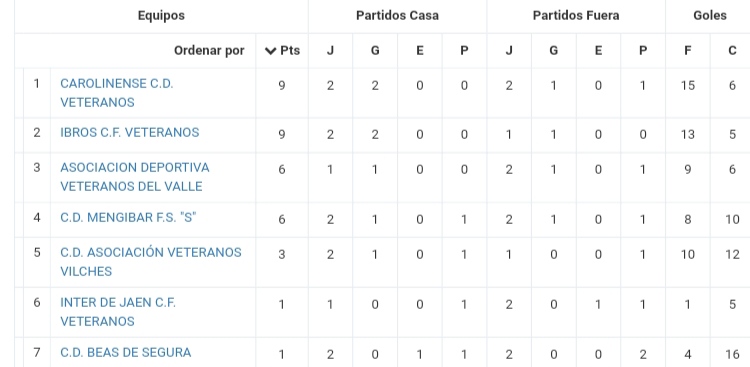Open C.D. ASOCIACIÓN VETERANOS VILCHES link
Image resolution: width=750 pixels, height=367 pixels.
tap(151, 262)
